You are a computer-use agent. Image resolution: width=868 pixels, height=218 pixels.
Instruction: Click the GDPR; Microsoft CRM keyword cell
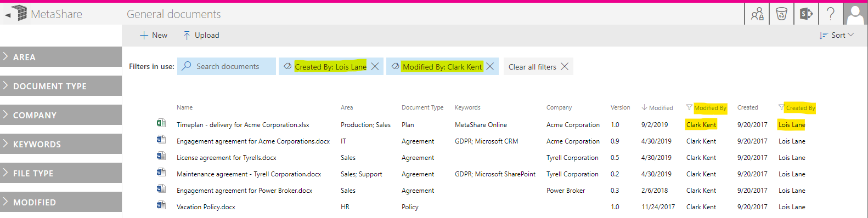(486, 141)
